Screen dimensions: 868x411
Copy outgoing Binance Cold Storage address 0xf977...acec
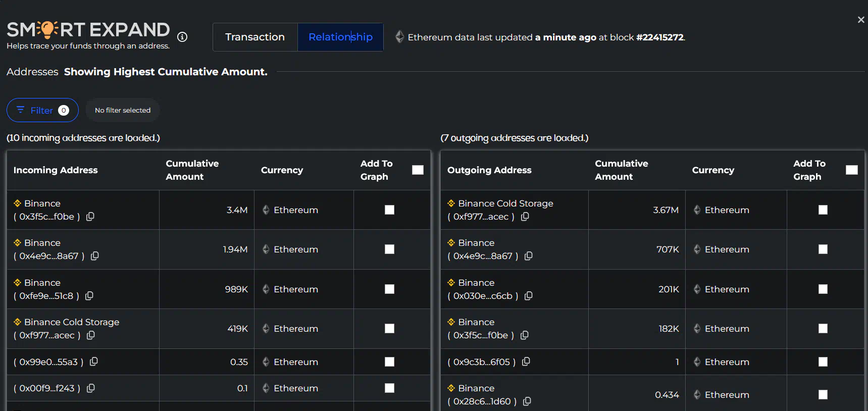525,217
